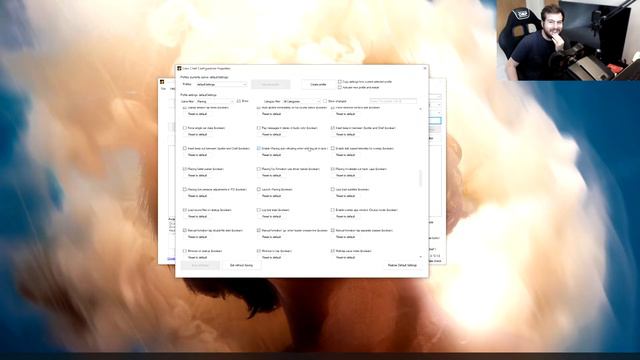Tick Activate new profile and restart

(x=340, y=87)
